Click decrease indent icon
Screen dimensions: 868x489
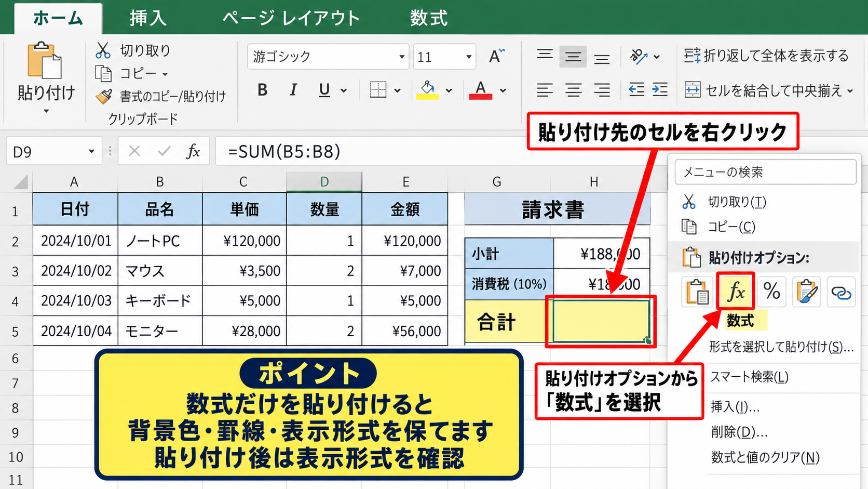click(636, 90)
